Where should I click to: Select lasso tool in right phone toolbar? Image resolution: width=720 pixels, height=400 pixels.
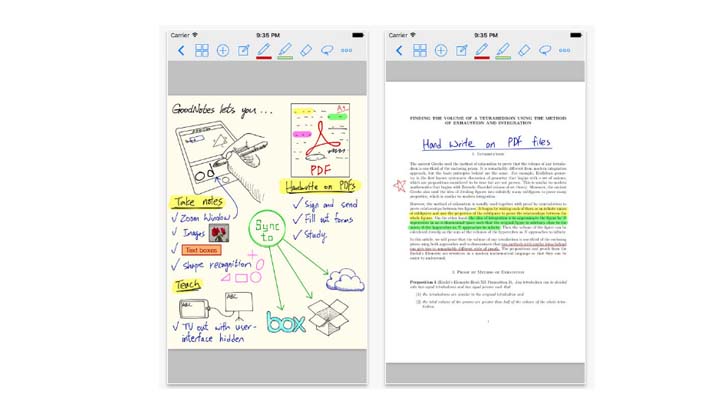(x=545, y=50)
